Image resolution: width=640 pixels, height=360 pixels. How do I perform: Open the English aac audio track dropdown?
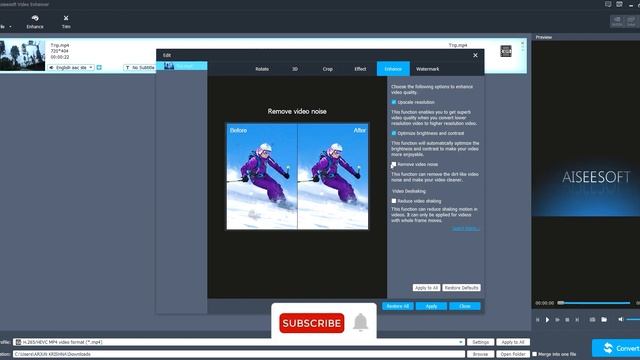(x=71, y=67)
